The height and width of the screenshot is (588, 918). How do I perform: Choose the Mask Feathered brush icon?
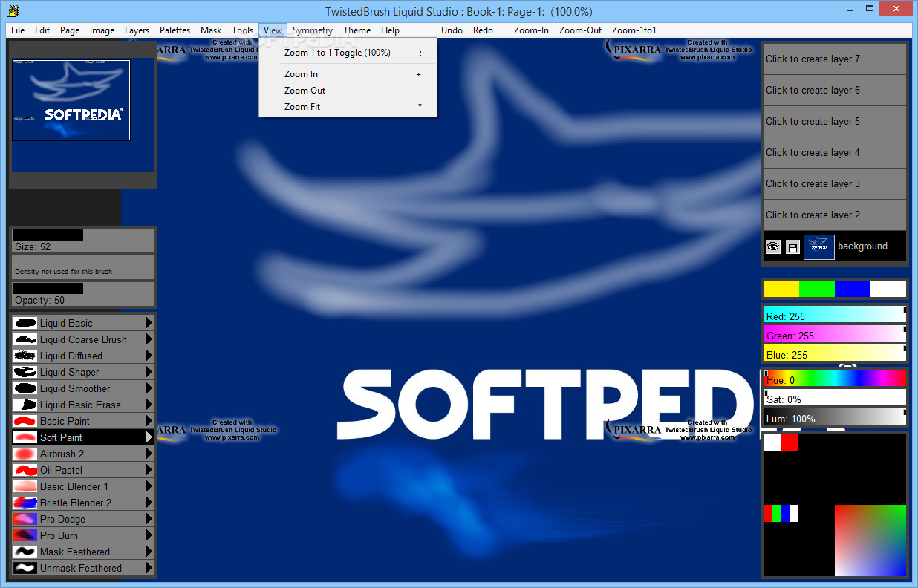tap(25, 552)
